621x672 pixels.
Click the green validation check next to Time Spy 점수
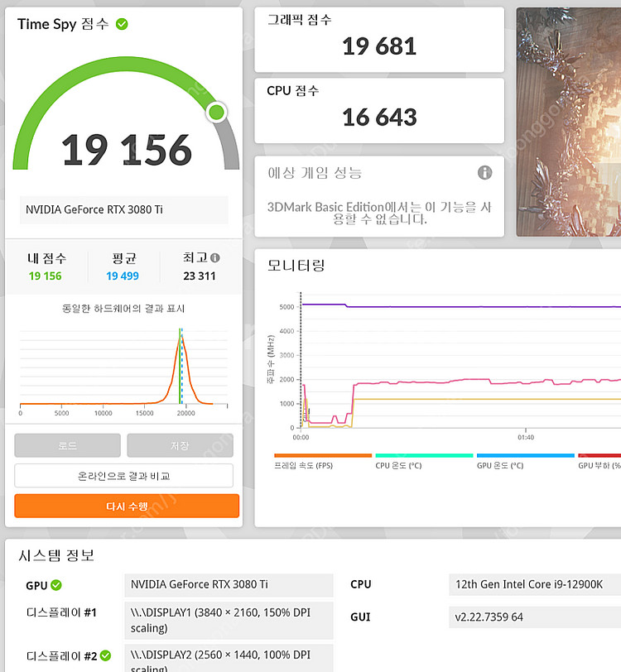122,24
